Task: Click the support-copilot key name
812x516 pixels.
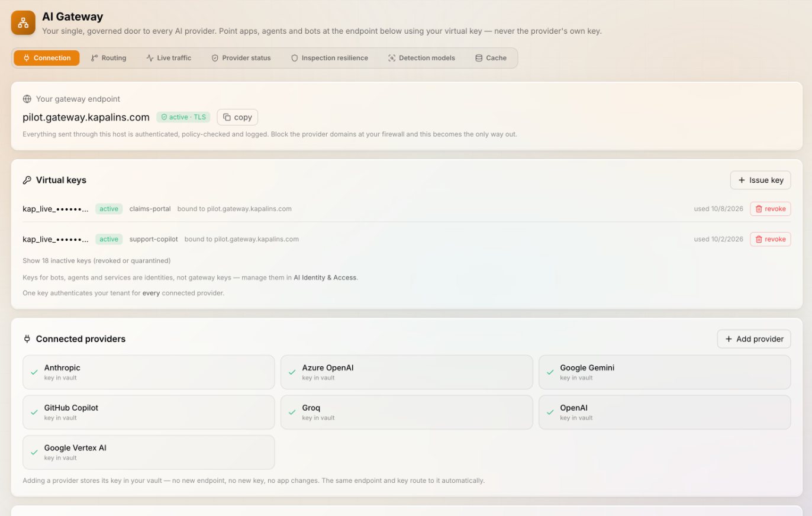Action: tap(153, 239)
